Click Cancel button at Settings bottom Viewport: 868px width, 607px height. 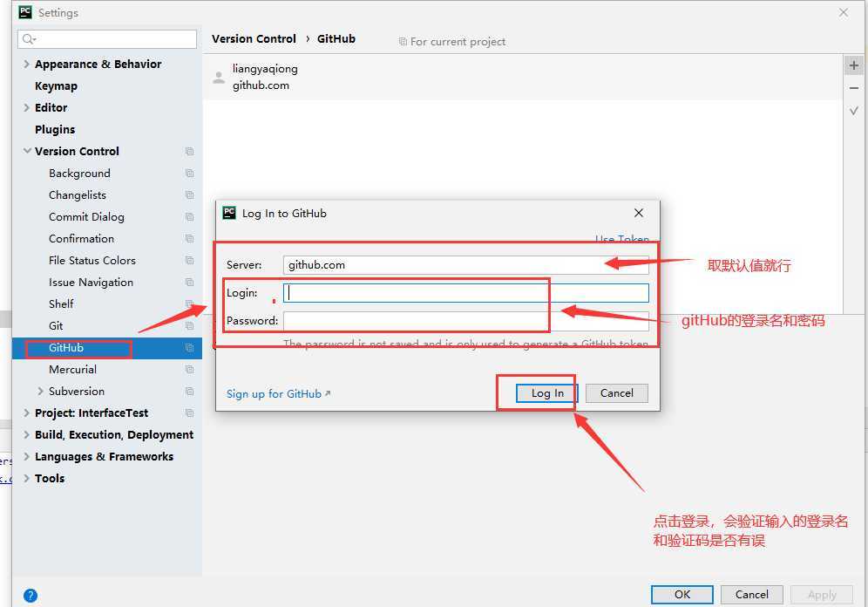pyautogui.click(x=752, y=594)
